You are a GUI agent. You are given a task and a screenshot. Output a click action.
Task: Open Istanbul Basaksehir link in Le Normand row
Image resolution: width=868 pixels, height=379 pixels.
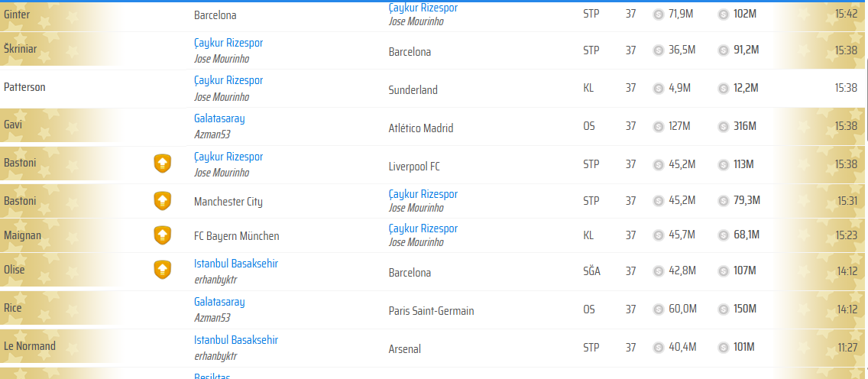tap(236, 340)
